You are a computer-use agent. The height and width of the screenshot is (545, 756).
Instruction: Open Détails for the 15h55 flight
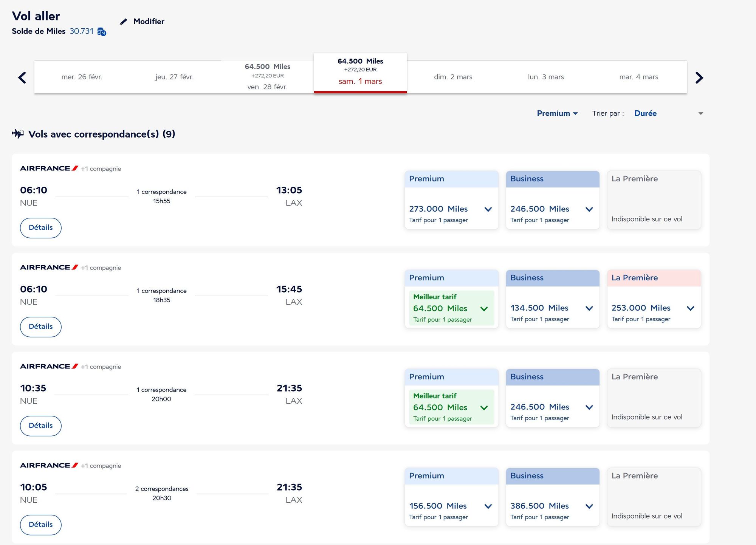(x=41, y=228)
